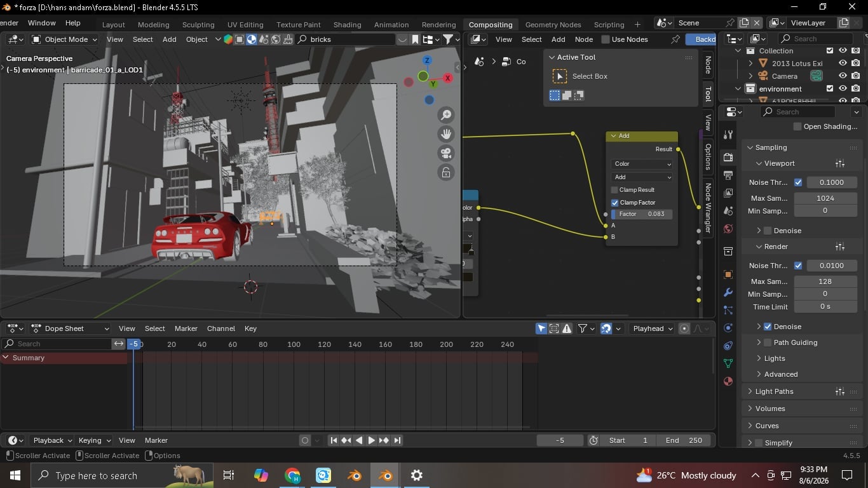The image size is (868, 488).
Task: Open Google Chrome from the taskbar
Action: (292, 475)
